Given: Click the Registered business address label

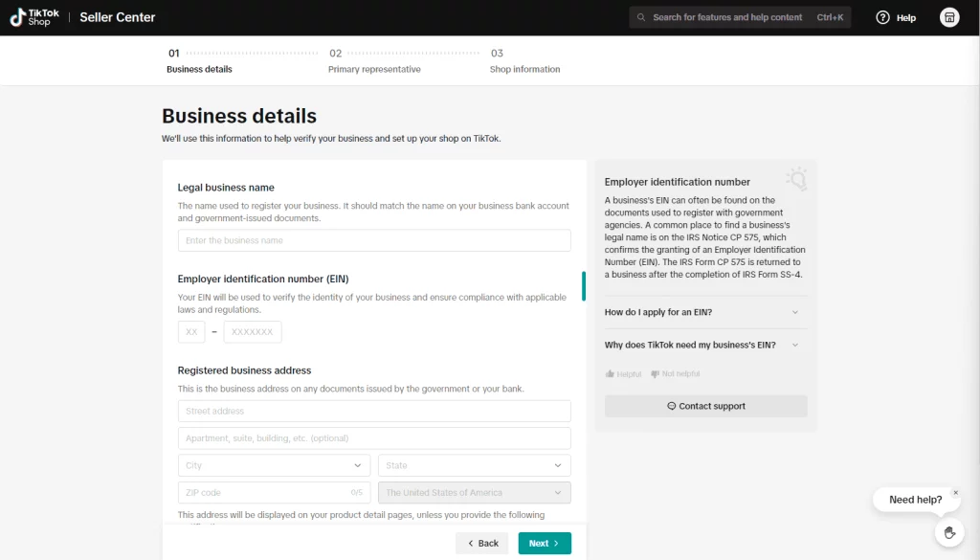Looking at the screenshot, I should [244, 370].
